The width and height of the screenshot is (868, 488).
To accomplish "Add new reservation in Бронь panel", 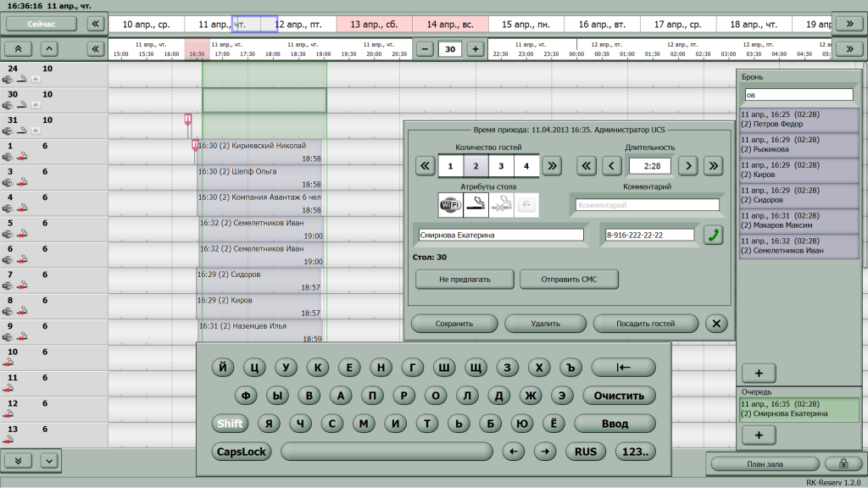I will pyautogui.click(x=759, y=374).
